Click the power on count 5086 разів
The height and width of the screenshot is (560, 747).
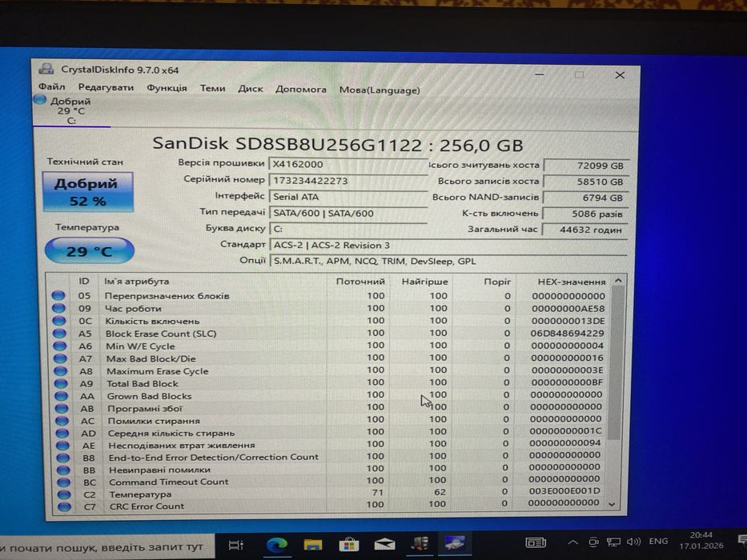click(586, 214)
